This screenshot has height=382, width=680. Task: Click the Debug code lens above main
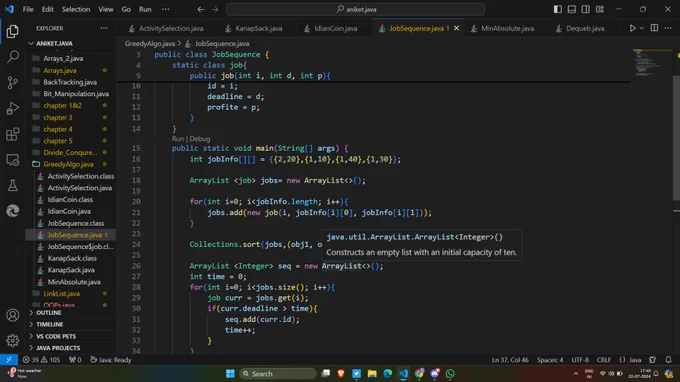click(x=199, y=139)
